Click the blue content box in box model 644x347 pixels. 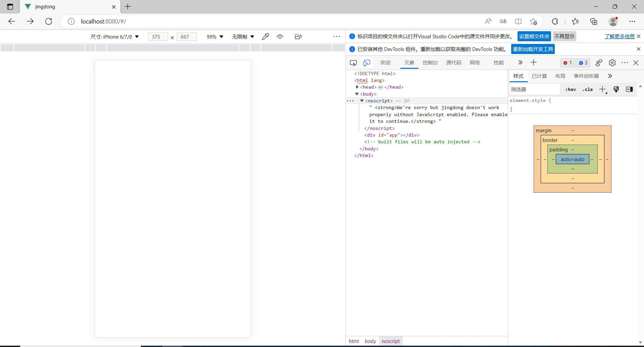tap(572, 159)
